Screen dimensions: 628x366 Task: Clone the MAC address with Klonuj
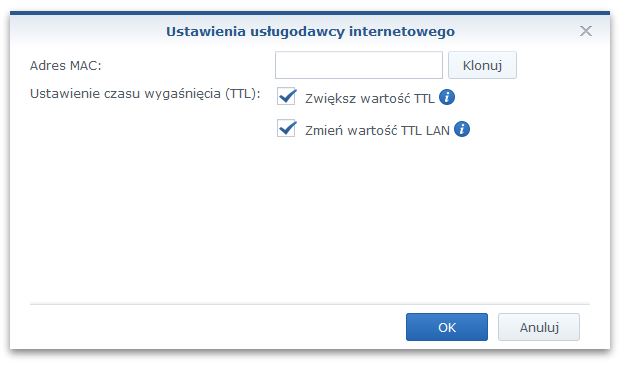click(482, 65)
